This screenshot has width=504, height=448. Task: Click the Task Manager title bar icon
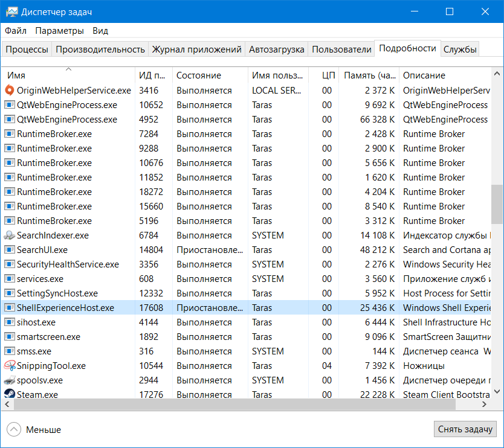(x=12, y=12)
